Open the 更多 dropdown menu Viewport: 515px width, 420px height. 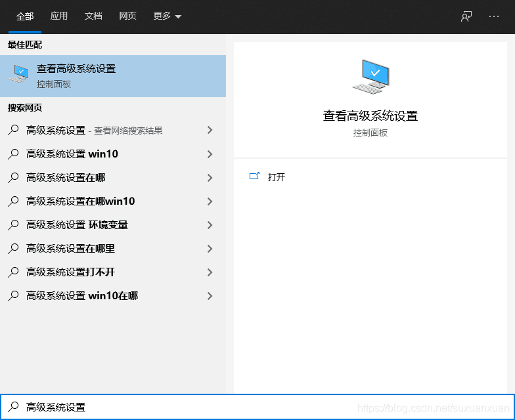pyautogui.click(x=167, y=16)
